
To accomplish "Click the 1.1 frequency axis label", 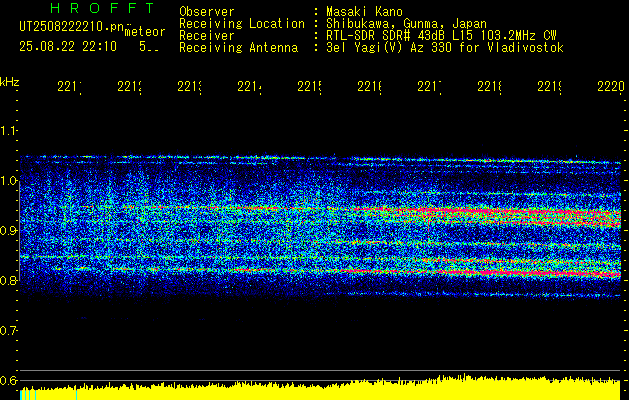I will click(9, 131).
